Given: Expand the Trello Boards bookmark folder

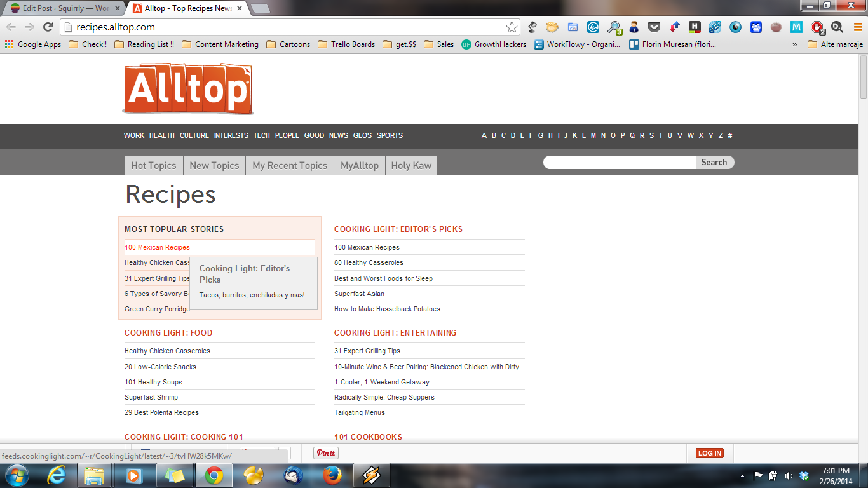Looking at the screenshot, I should tap(346, 44).
